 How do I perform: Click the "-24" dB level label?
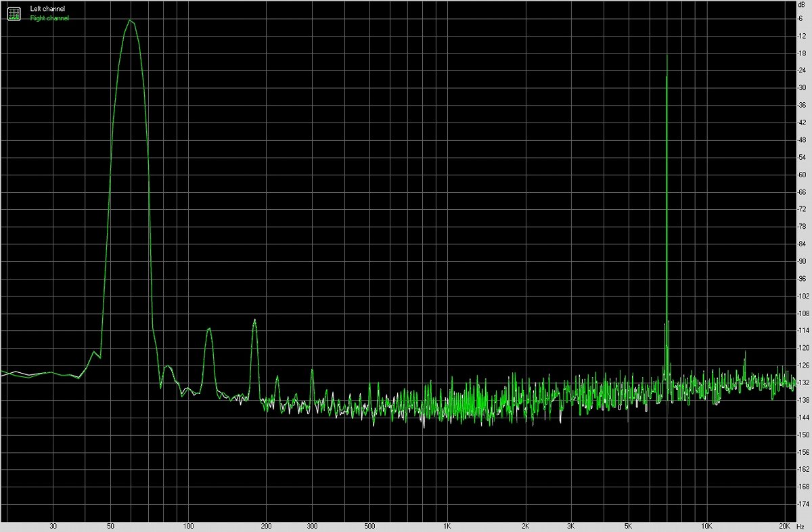802,70
